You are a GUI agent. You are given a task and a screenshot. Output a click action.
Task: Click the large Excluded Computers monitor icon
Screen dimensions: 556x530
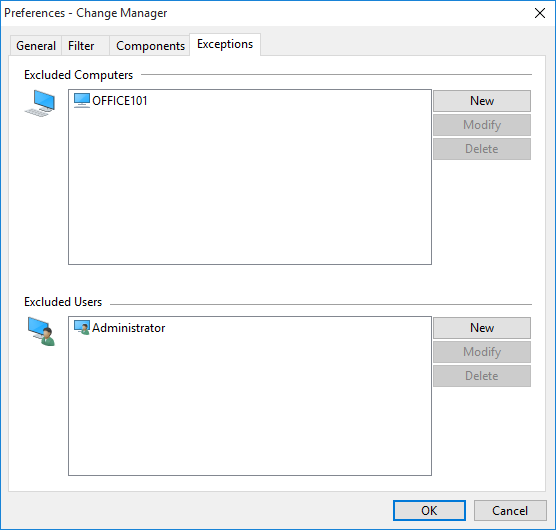pyautogui.click(x=40, y=103)
